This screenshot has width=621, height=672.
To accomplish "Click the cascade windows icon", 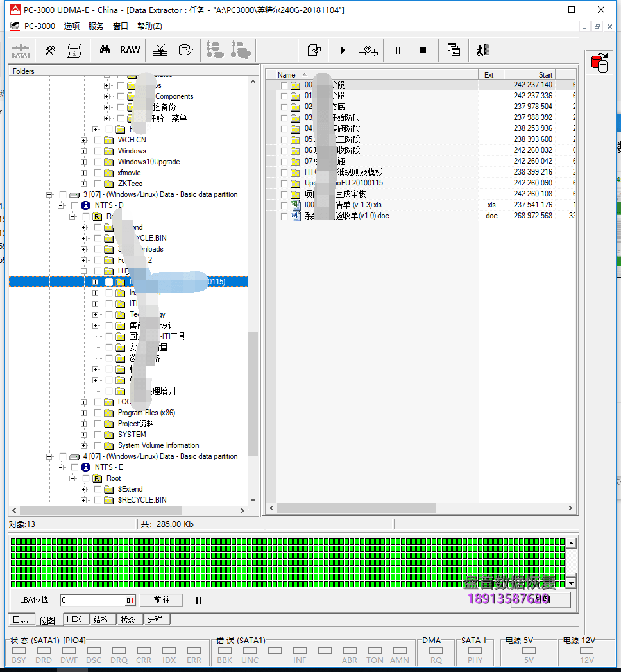I will tap(454, 49).
